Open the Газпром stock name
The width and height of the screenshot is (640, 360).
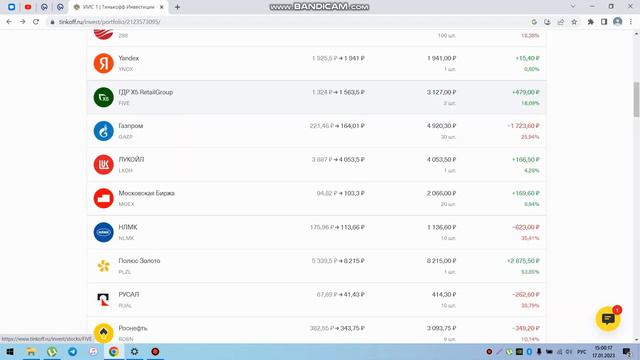[x=131, y=126]
